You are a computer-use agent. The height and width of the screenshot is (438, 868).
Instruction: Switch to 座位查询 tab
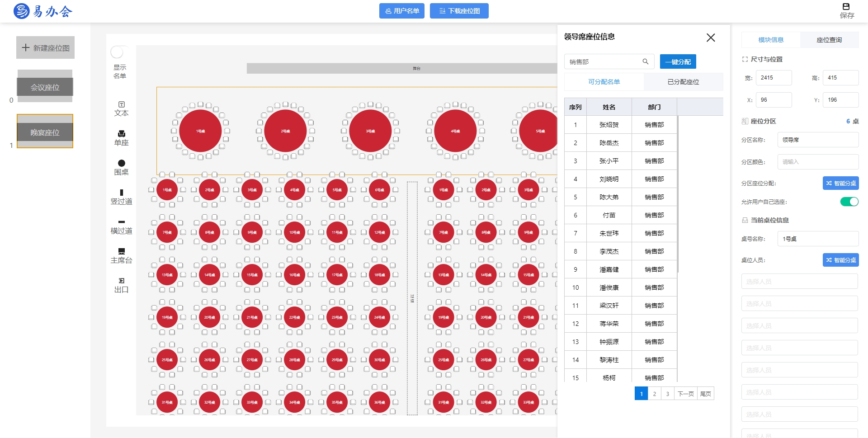[x=829, y=40]
